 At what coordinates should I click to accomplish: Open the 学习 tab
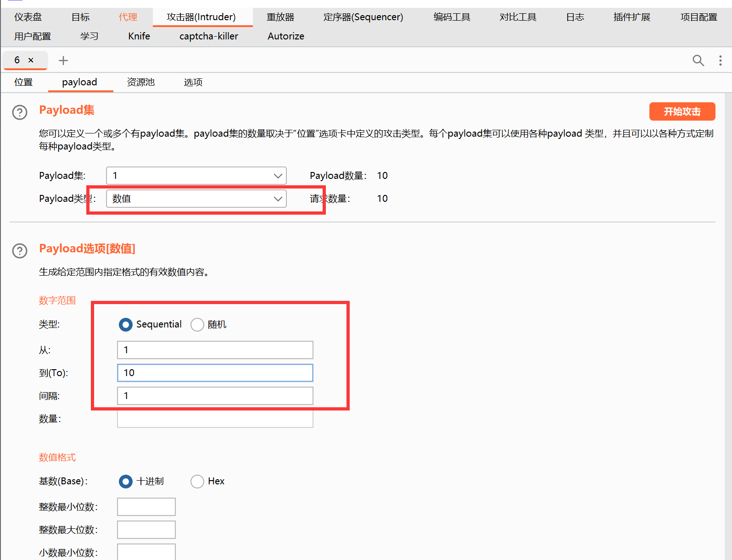point(89,36)
